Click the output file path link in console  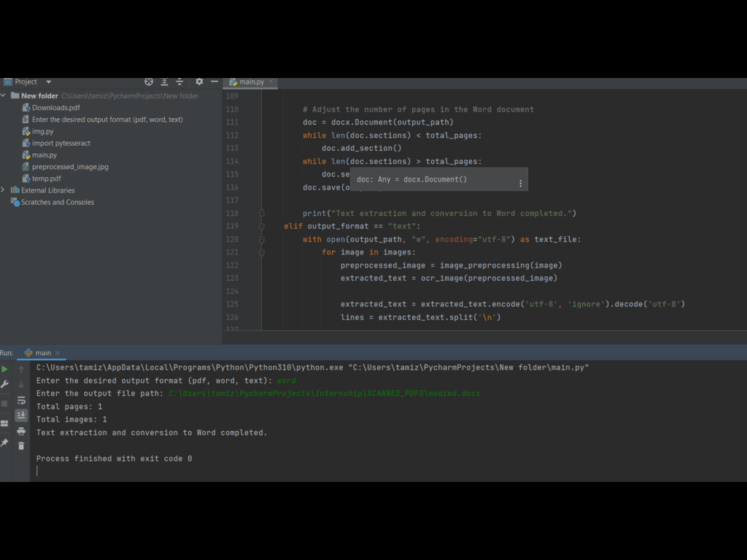(325, 393)
